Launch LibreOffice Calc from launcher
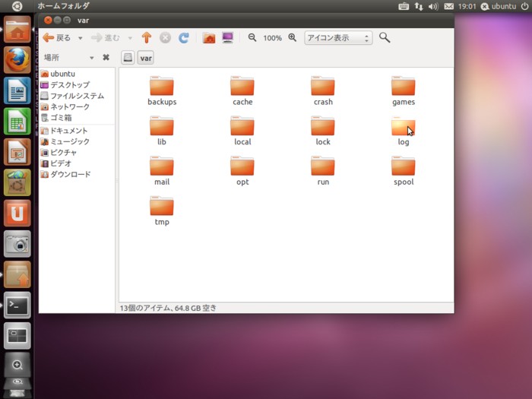 point(17,121)
